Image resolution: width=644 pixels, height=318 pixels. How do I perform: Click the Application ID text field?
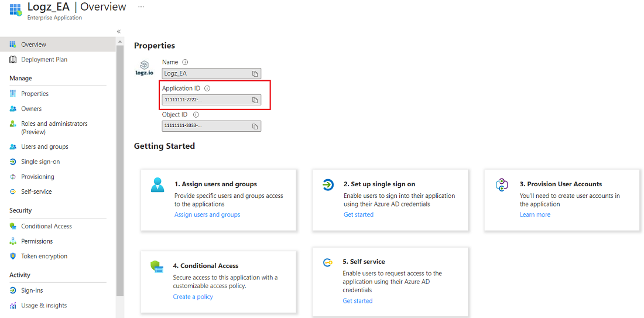(x=211, y=100)
